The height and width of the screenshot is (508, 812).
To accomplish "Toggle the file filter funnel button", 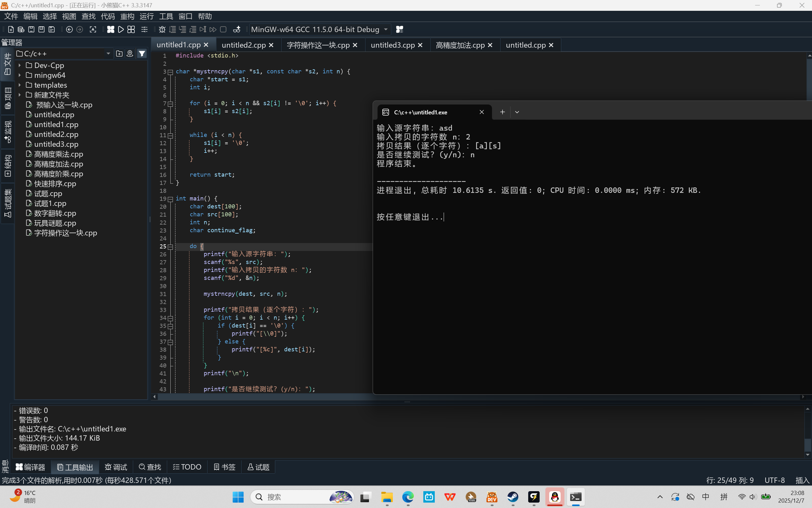I will 142,53.
